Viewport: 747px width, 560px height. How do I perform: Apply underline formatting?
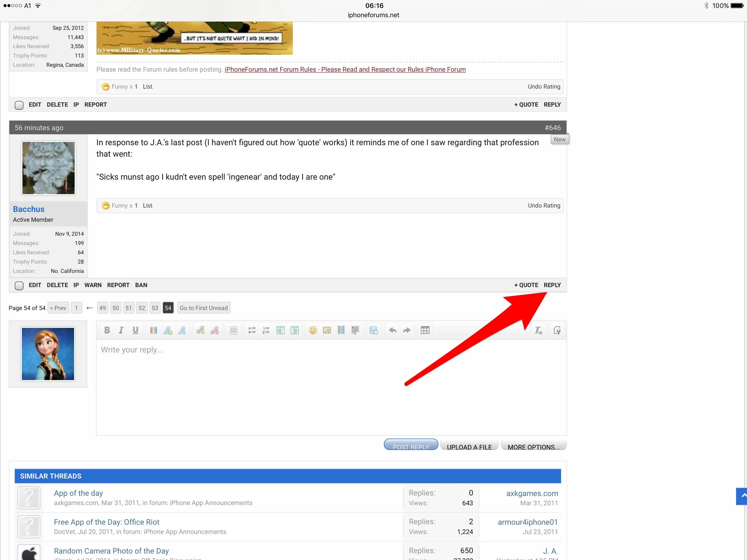click(x=135, y=330)
